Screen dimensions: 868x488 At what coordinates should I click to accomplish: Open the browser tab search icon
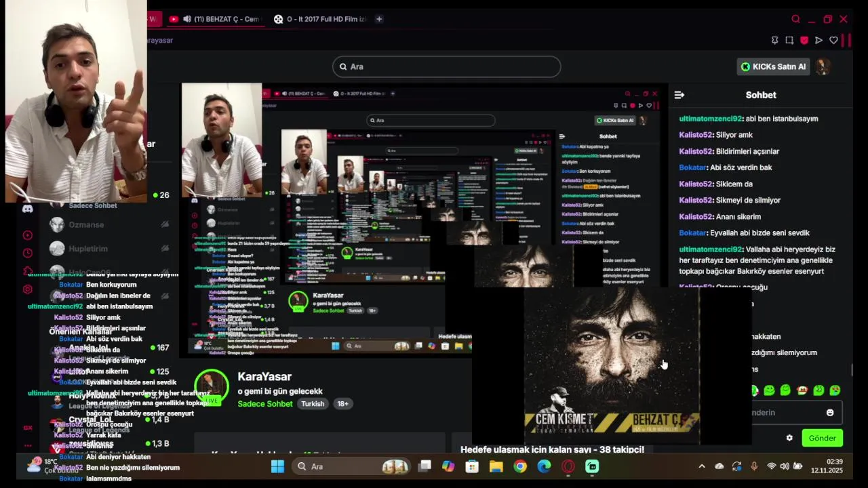(x=795, y=19)
